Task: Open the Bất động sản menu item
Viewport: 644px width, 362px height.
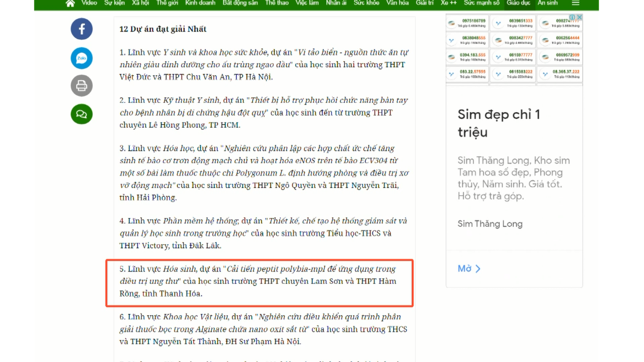Action: [240, 3]
